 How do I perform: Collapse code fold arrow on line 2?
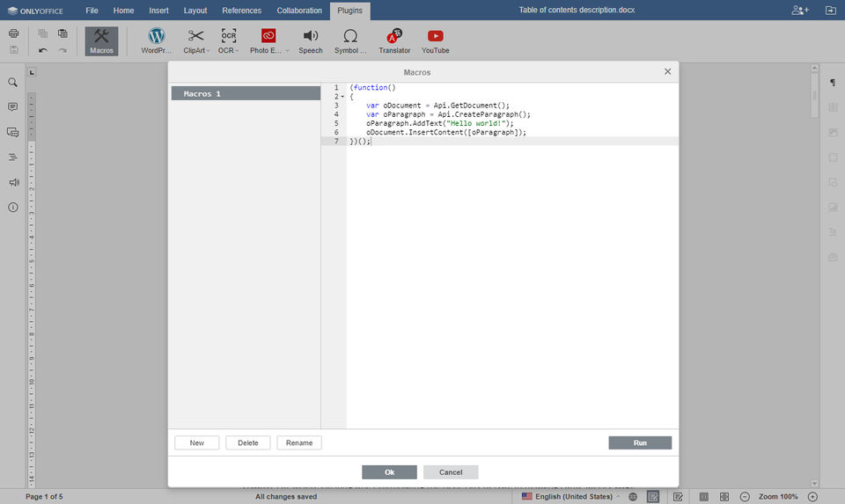coord(342,97)
